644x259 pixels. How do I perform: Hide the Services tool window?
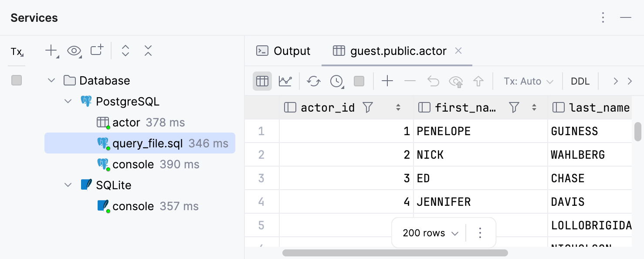point(626,17)
